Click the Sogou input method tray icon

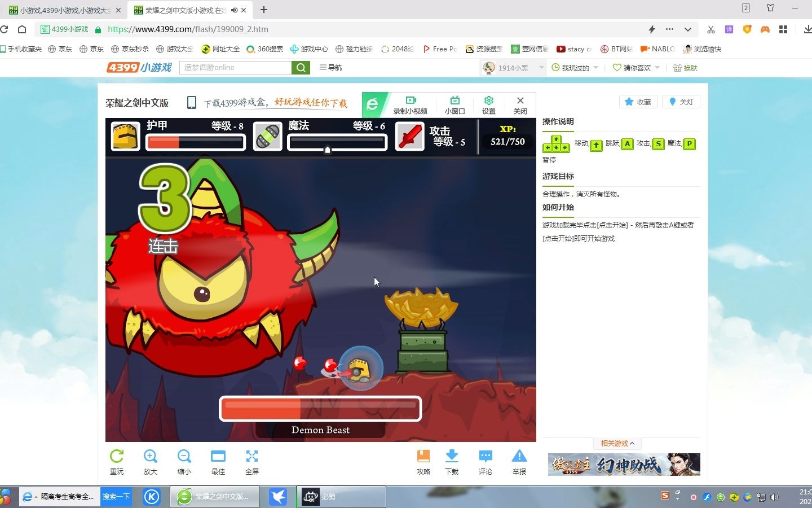point(665,496)
